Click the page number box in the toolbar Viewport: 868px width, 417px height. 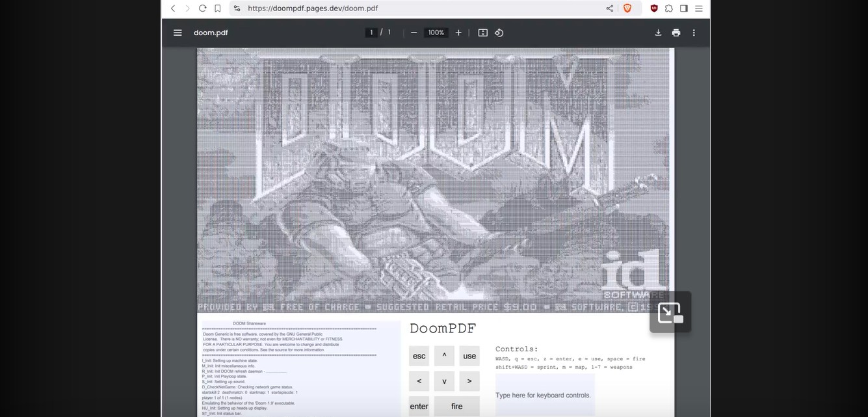[x=371, y=32]
